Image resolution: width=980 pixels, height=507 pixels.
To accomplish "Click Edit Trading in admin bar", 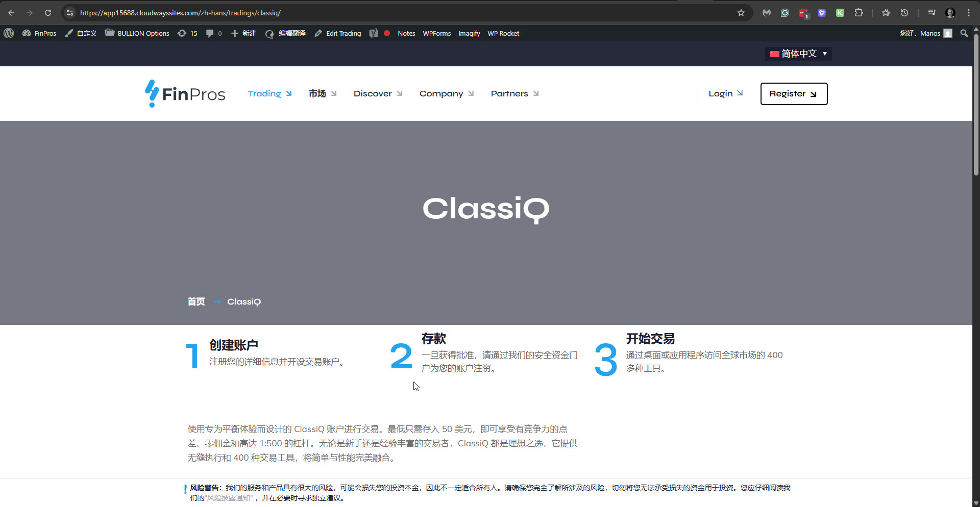I will tap(338, 33).
